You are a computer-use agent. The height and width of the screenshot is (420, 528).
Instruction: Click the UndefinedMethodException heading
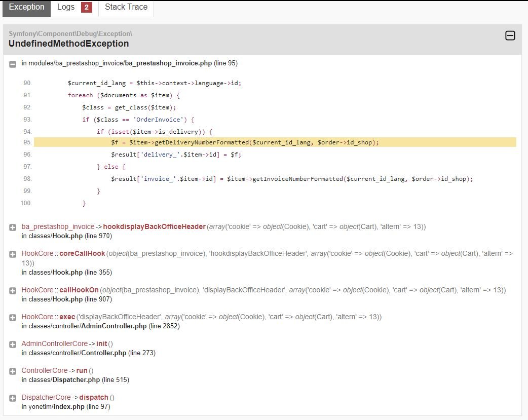click(69, 44)
